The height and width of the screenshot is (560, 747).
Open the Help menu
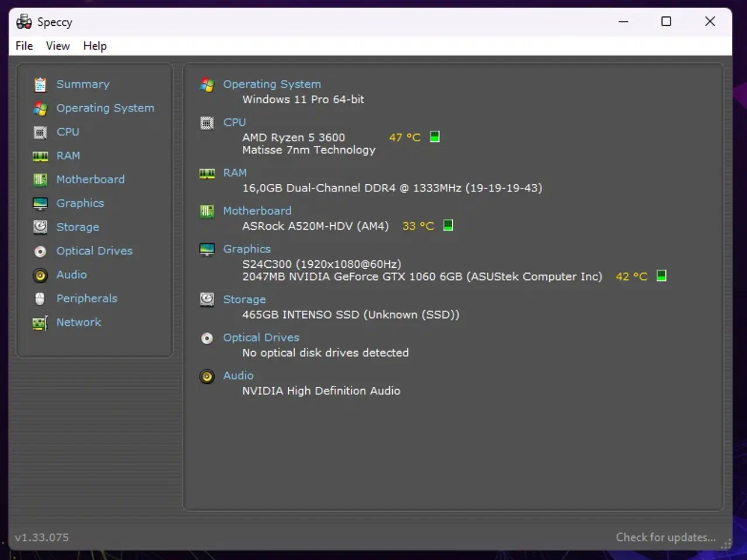click(95, 45)
